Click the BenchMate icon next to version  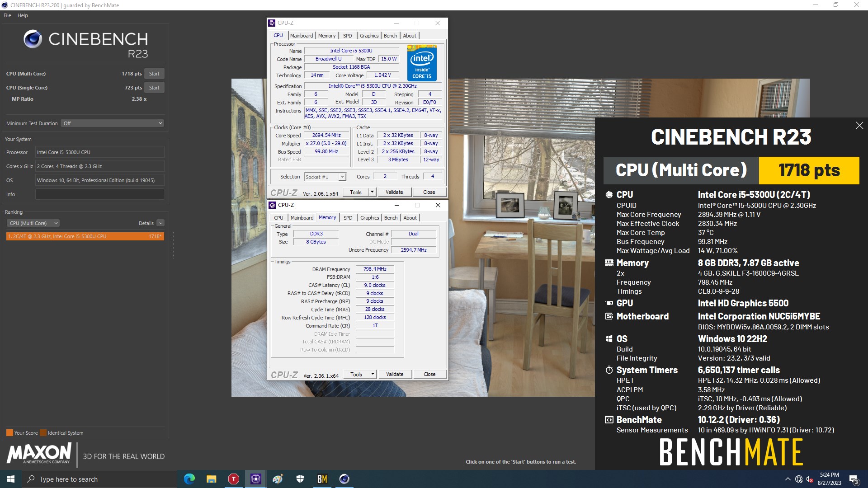[x=609, y=420]
